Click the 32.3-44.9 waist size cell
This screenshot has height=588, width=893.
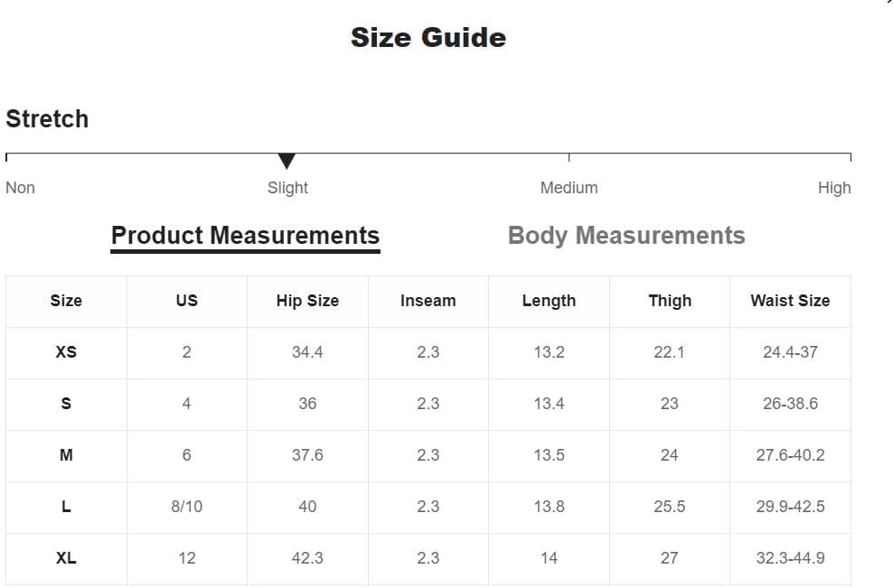tap(791, 558)
